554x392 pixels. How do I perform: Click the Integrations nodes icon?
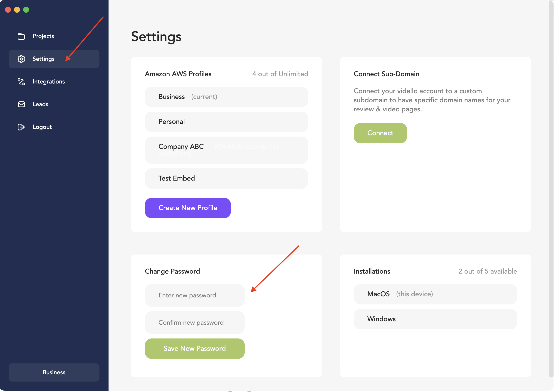(21, 82)
